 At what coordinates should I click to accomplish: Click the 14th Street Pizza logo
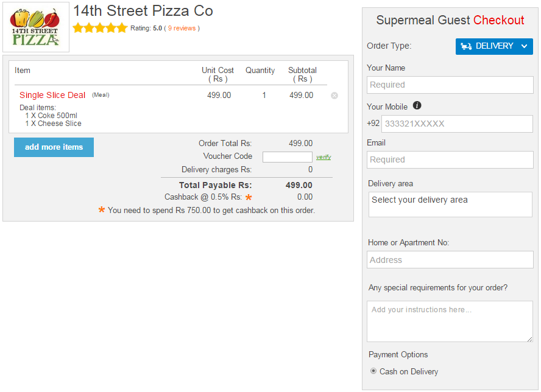click(x=35, y=27)
